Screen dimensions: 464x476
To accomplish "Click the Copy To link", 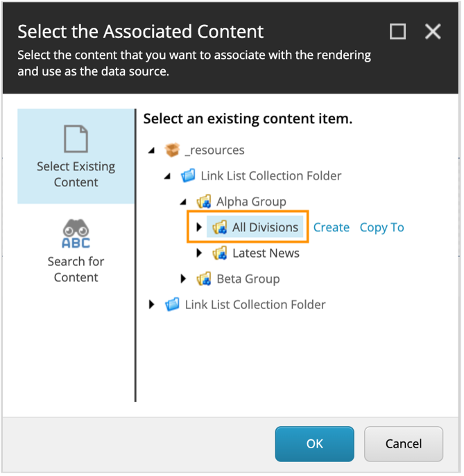I will (x=381, y=227).
